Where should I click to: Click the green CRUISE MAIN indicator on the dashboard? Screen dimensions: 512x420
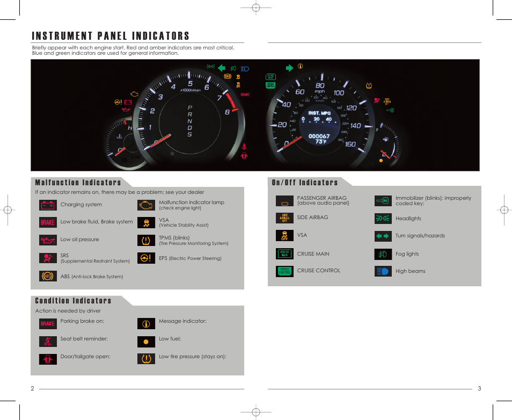coord(270,77)
